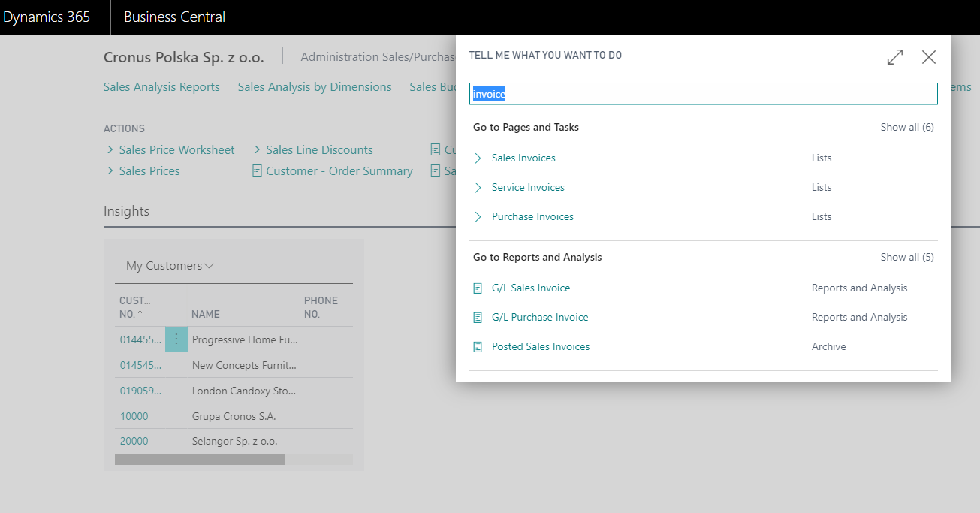Show all 6 pages and tasks results
This screenshot has height=513, width=980.
(x=907, y=127)
